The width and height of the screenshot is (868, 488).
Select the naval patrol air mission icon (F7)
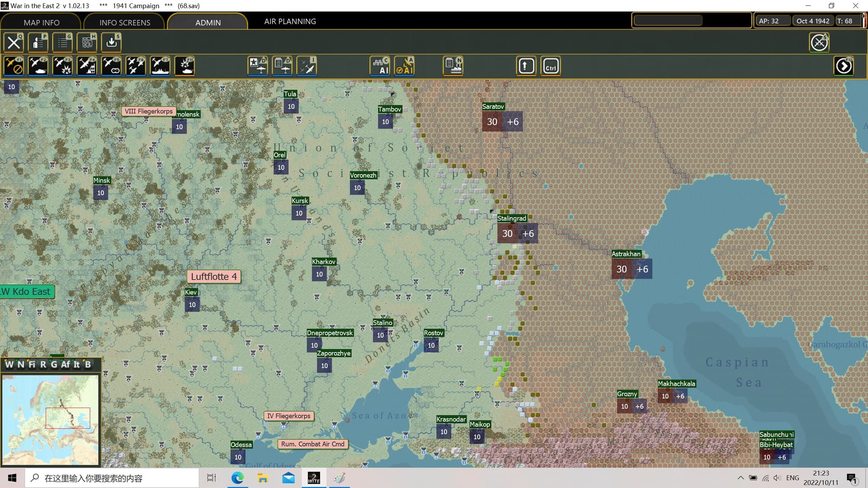[160, 66]
